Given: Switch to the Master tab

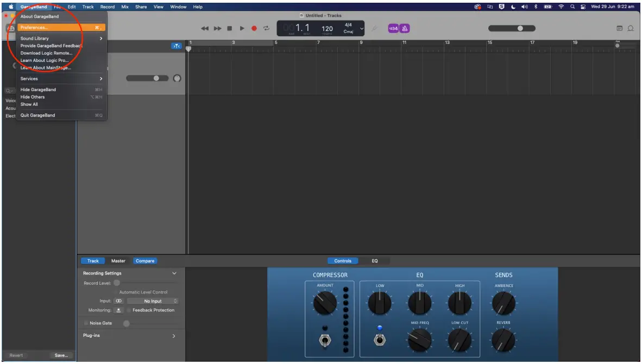Looking at the screenshot, I should [x=118, y=260].
